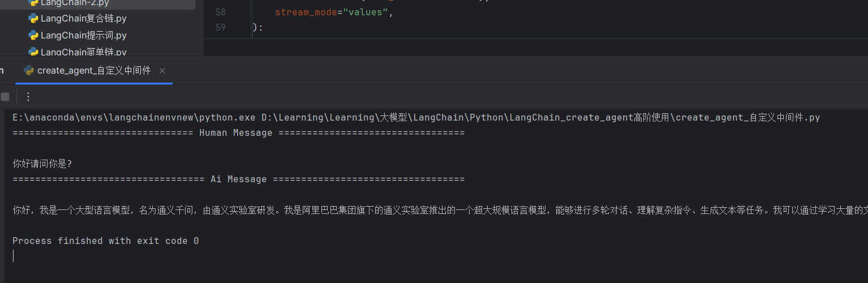Open the Run toolbar more options menu
This screenshot has height=283, width=868.
[28, 97]
